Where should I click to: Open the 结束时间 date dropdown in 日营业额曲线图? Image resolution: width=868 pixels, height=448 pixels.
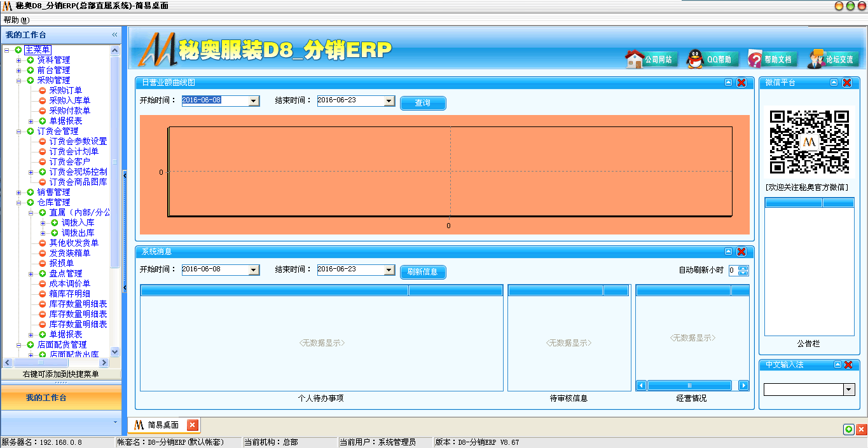tap(390, 100)
